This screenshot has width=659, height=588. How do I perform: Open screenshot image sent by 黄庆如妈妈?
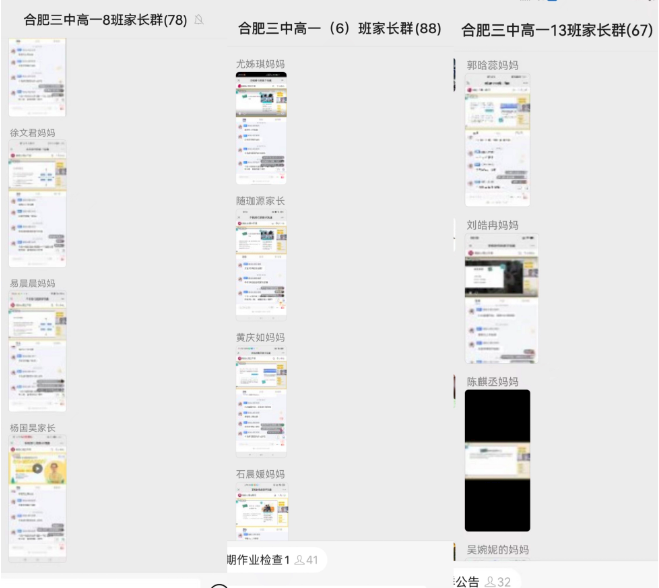261,400
